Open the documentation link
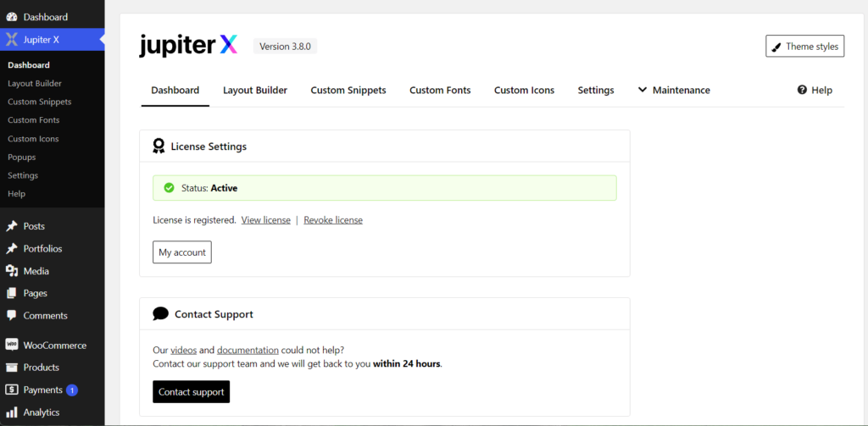Viewport: 868px width, 426px height. click(248, 351)
